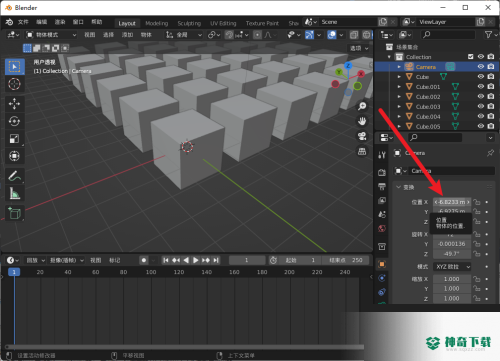The height and width of the screenshot is (361, 500).
Task: Select the Select Box tool
Action: 14,67
